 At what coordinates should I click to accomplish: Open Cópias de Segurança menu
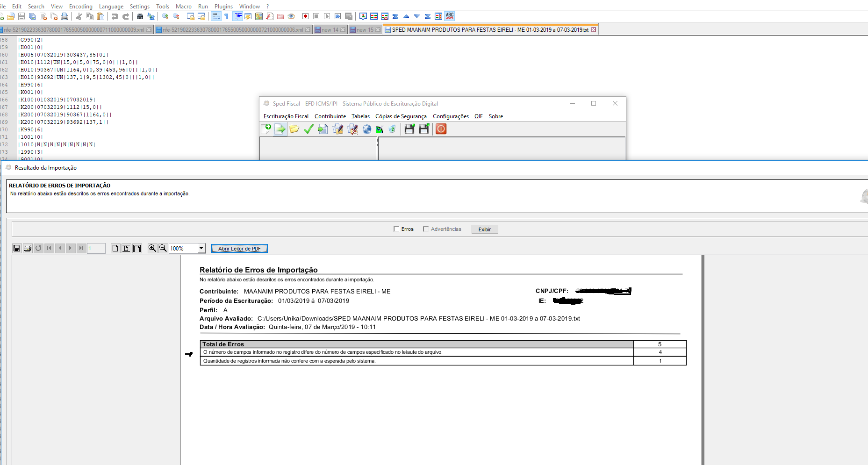pos(401,116)
